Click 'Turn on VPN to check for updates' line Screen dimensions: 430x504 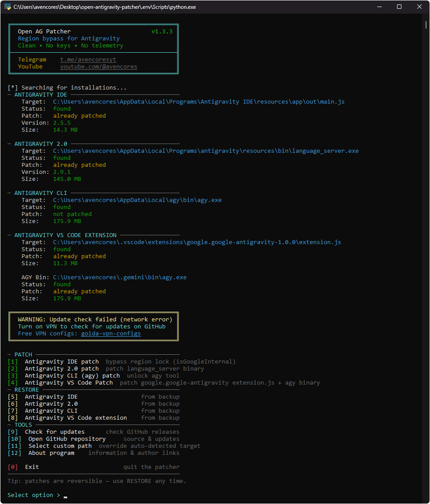92,327
